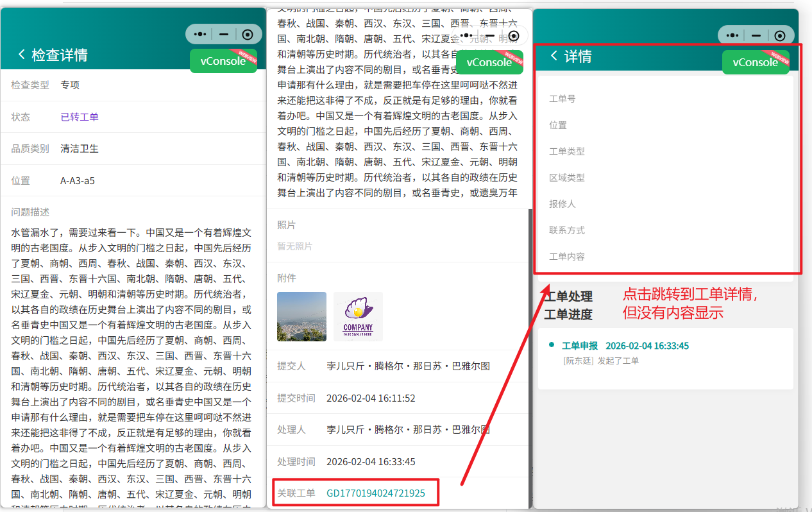Open vConsole on the 检查详情 page

(x=223, y=61)
